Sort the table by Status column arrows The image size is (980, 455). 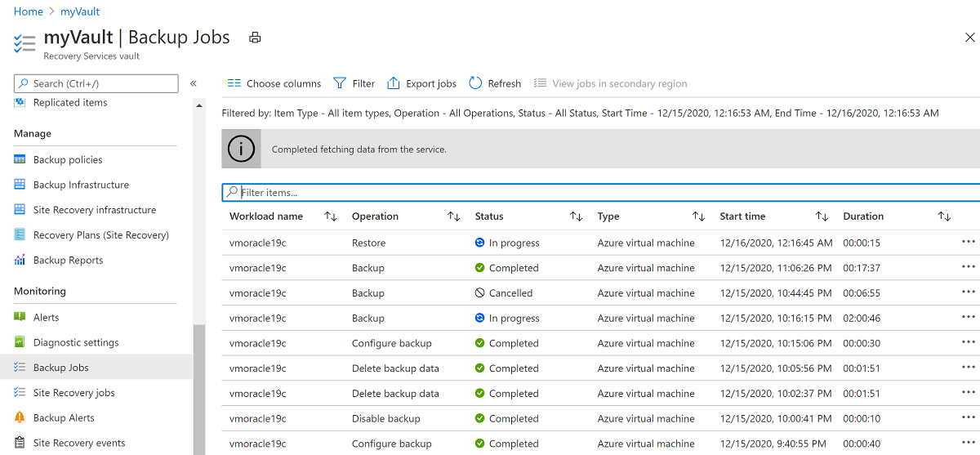[576, 216]
